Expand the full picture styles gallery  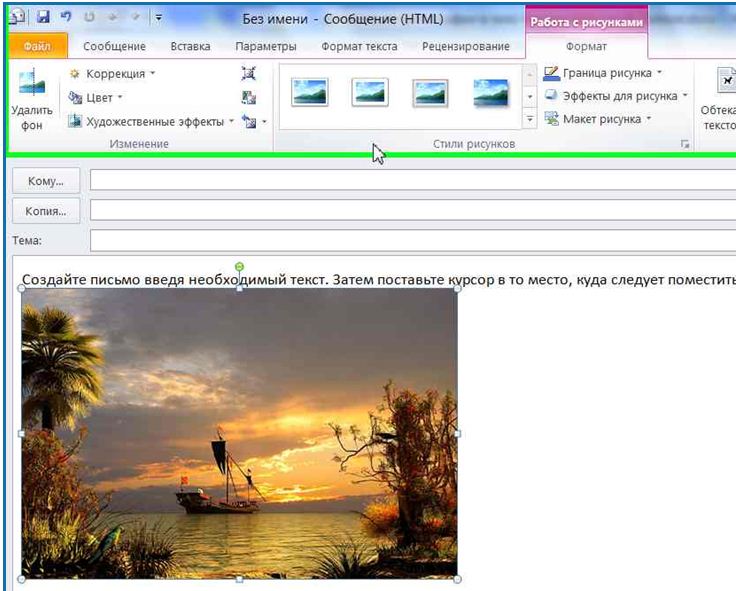530,119
